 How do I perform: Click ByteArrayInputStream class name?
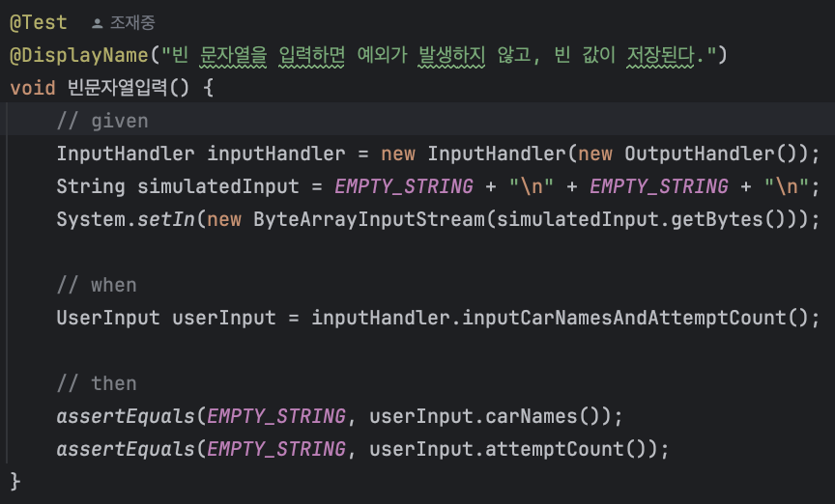(369, 219)
